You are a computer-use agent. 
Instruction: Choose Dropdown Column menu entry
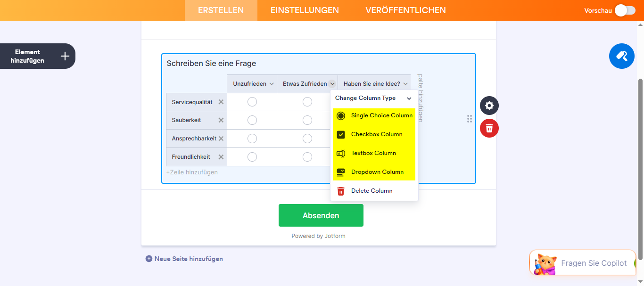(x=374, y=172)
